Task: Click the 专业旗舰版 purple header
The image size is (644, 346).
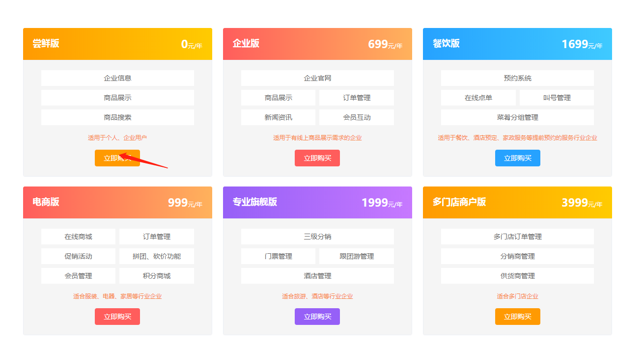Action: point(317,202)
